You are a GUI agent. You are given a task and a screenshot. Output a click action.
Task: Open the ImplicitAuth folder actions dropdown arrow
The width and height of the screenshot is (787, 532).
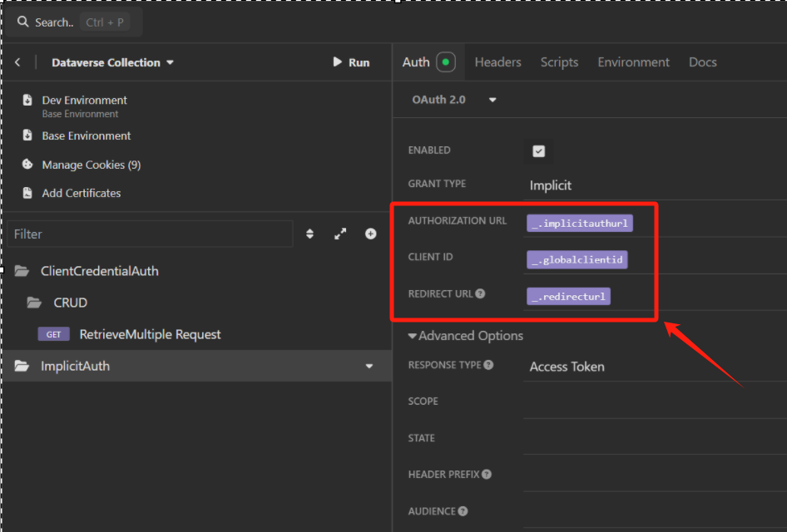[369, 366]
